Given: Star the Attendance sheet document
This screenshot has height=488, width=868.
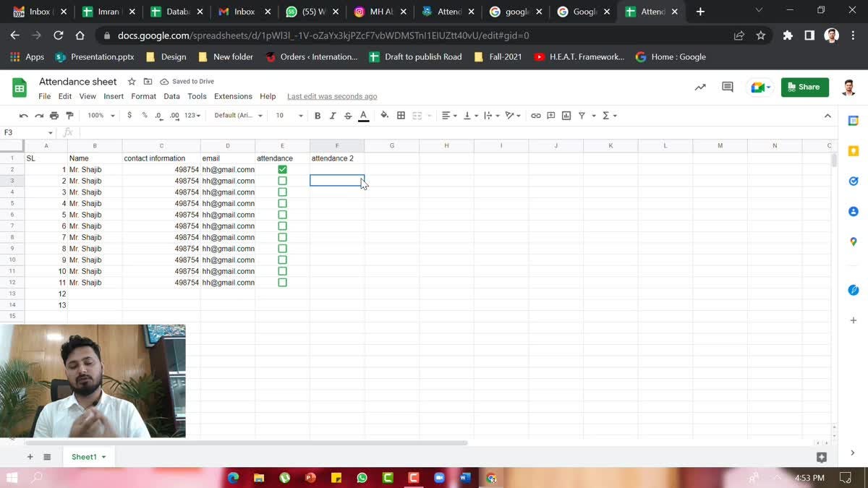Looking at the screenshot, I should point(132,82).
